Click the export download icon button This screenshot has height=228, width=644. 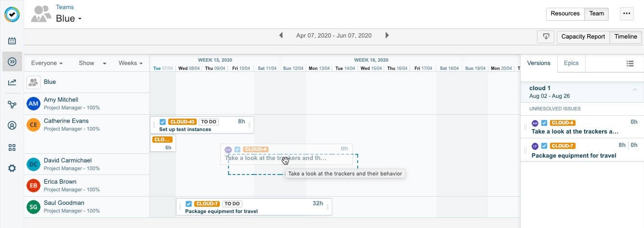coord(546,37)
